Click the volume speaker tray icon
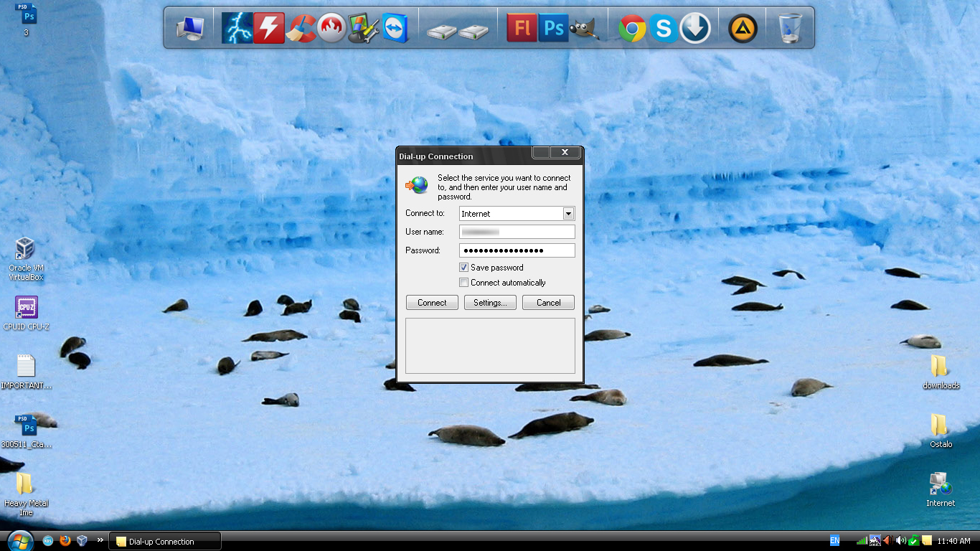 901,541
